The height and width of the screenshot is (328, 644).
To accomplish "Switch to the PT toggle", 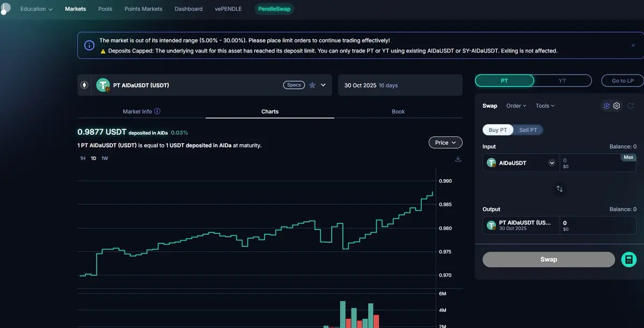I will [x=504, y=80].
